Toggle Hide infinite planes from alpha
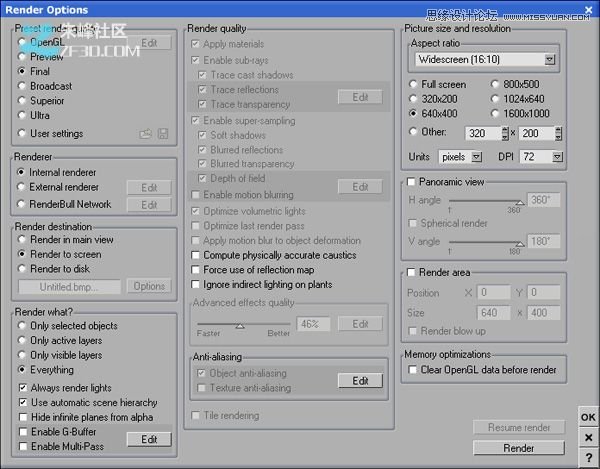 [23, 417]
